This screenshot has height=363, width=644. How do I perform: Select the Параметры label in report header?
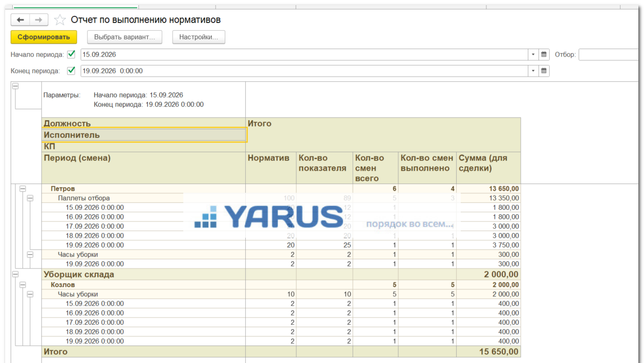(61, 95)
